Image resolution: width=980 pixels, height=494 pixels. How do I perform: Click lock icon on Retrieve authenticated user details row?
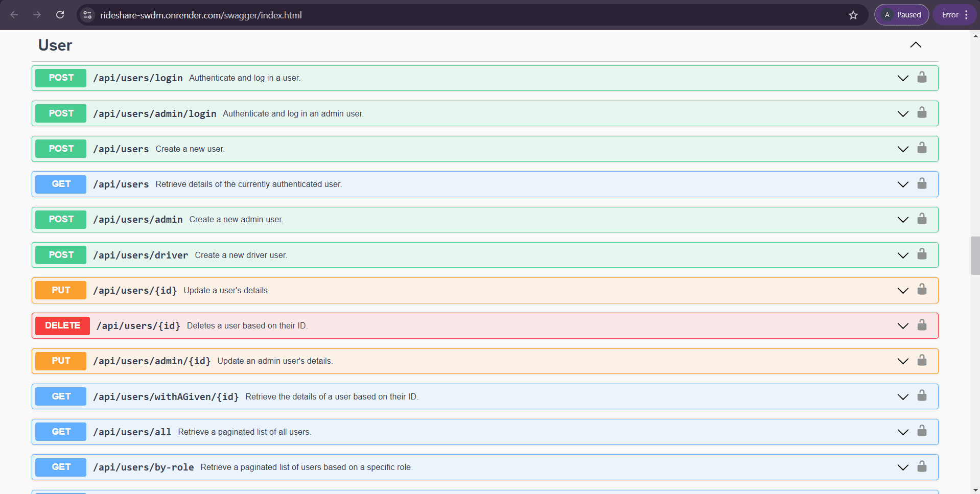922,184
